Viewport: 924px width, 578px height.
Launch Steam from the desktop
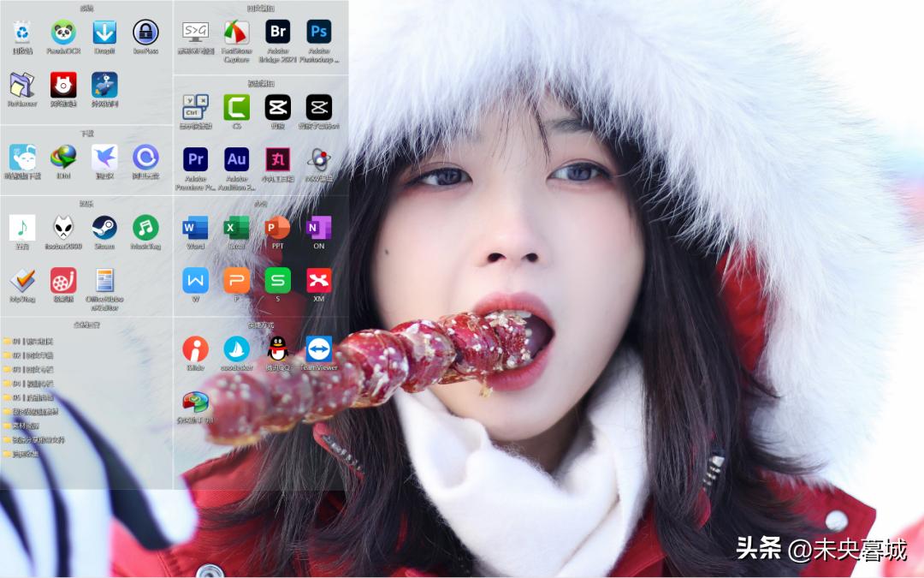click(x=104, y=228)
